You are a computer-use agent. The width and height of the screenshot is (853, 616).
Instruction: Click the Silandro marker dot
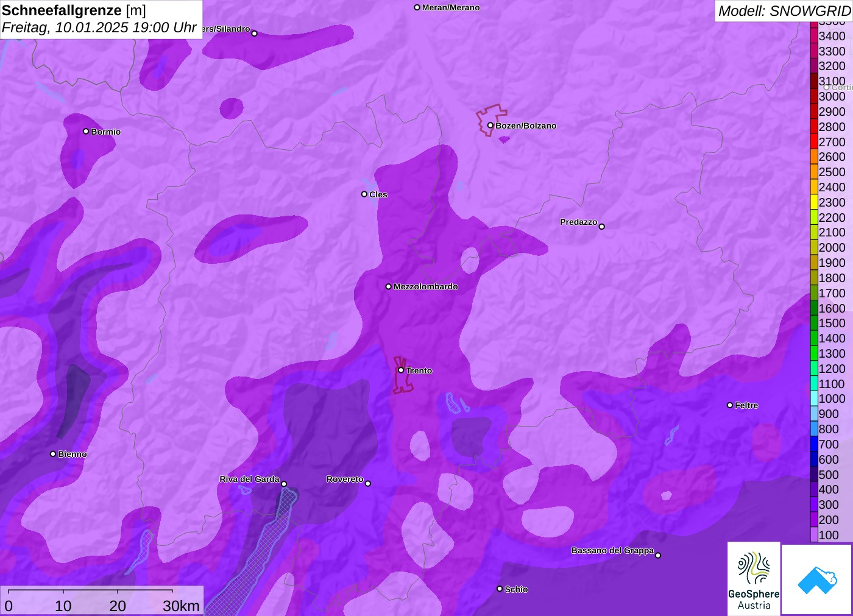(x=255, y=34)
